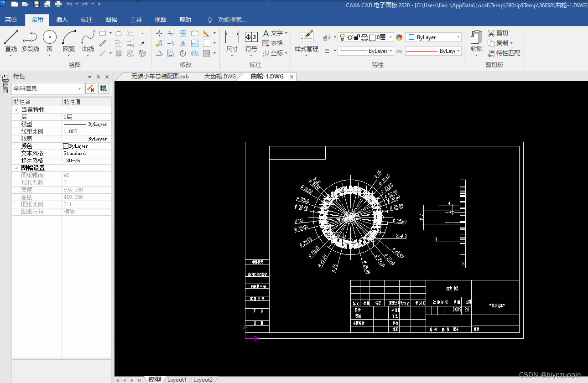This screenshot has width=588, height=383.
Task: Switch to the 帮助 ribbon tab
Action: click(185, 20)
